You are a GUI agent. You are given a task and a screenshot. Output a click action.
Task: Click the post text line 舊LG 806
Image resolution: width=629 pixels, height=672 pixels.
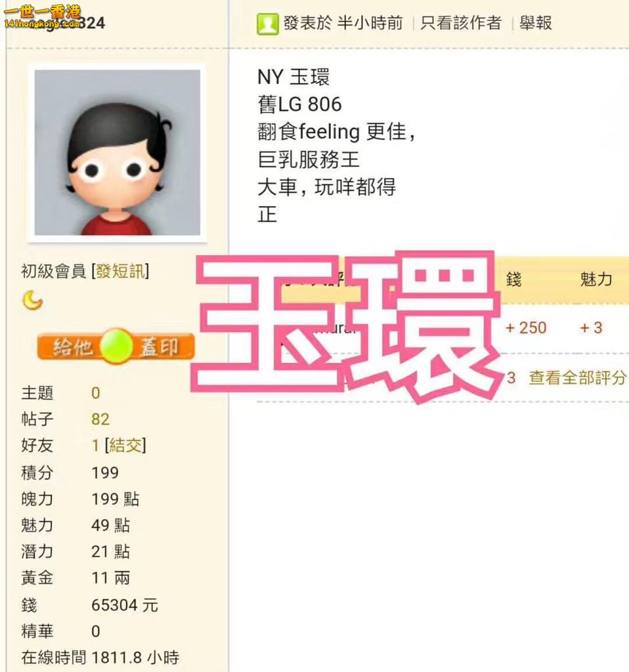click(x=299, y=104)
